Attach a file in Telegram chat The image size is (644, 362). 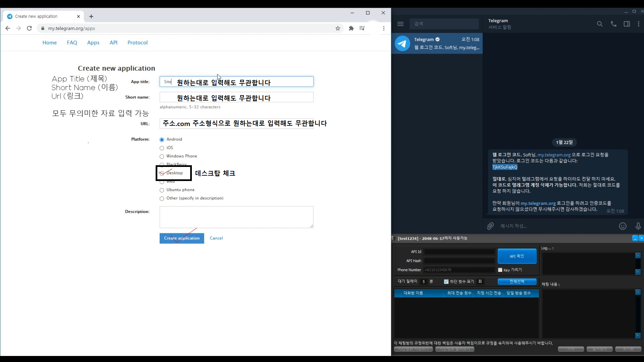pyautogui.click(x=490, y=226)
